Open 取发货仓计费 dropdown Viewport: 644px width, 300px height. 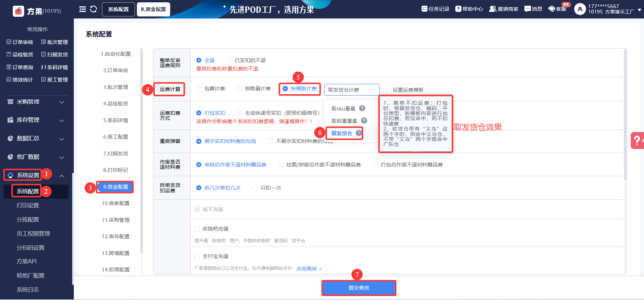pyautogui.click(x=351, y=90)
